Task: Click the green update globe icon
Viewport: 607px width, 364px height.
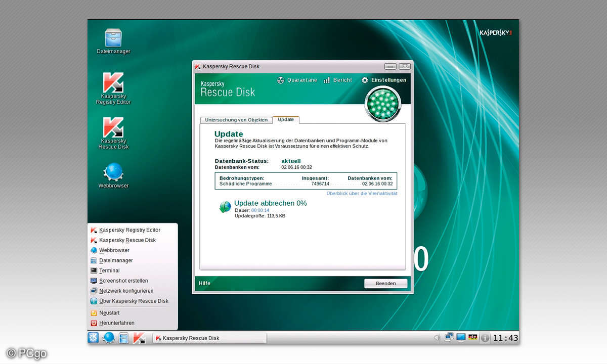Action: 225,207
